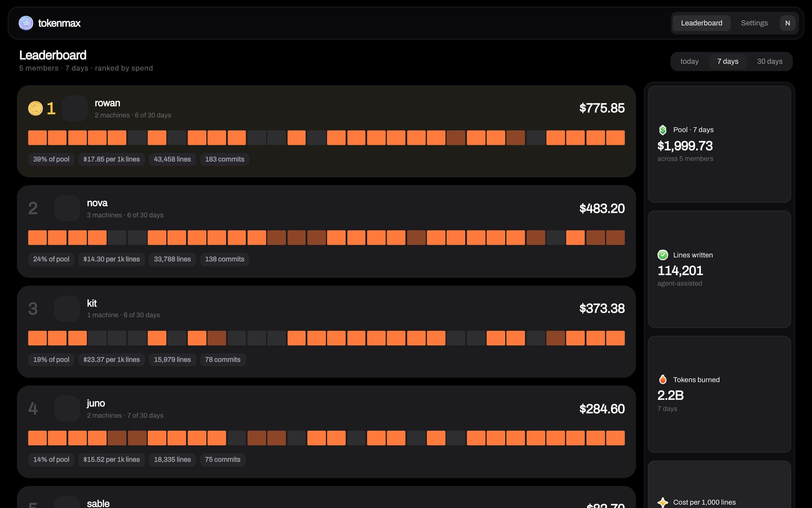Click the '138 commits' chip

224,259
